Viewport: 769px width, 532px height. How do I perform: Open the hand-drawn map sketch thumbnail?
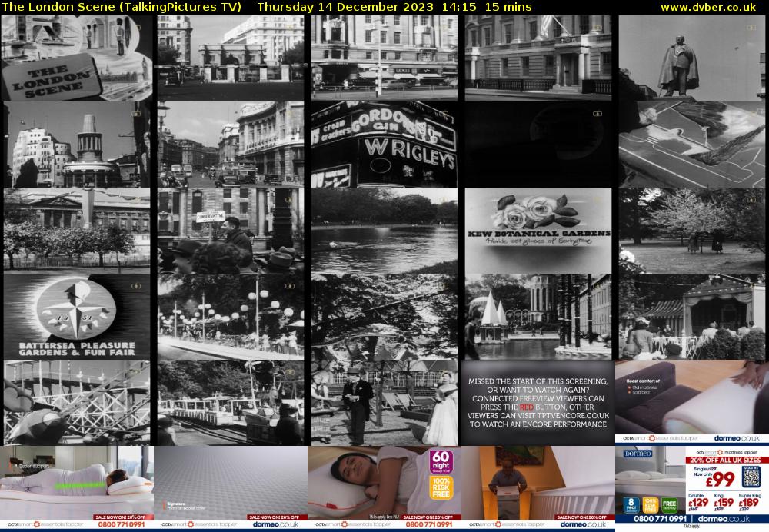pyautogui.click(x=692, y=145)
